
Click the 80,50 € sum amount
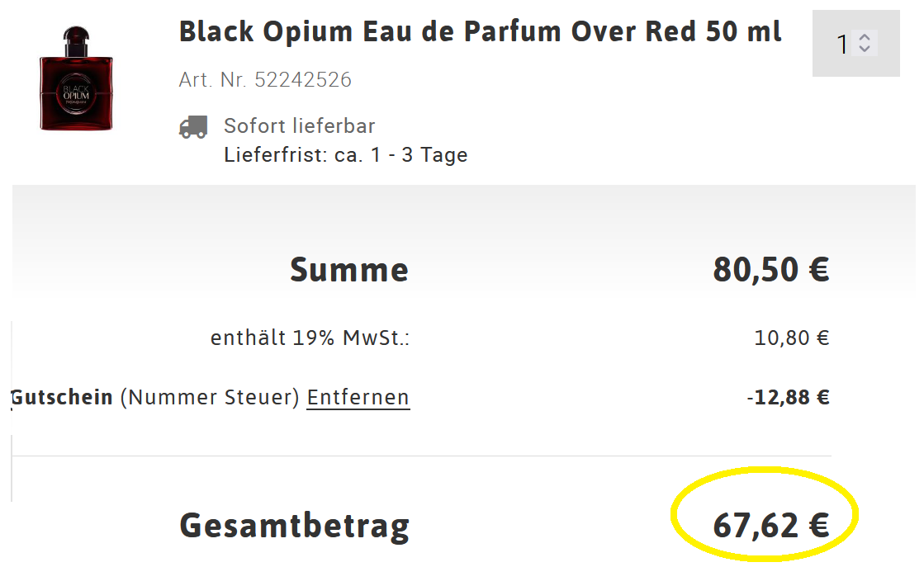[770, 270]
